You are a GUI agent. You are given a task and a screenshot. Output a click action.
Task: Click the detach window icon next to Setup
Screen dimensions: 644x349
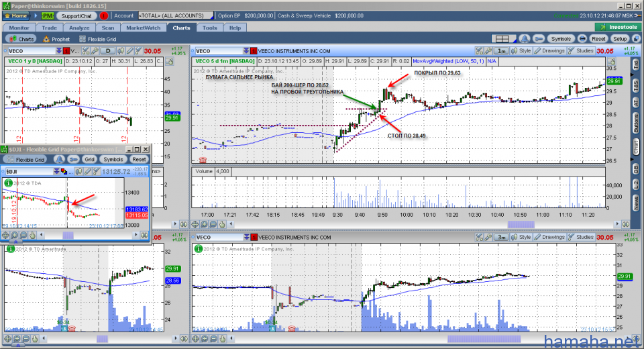pos(636,39)
